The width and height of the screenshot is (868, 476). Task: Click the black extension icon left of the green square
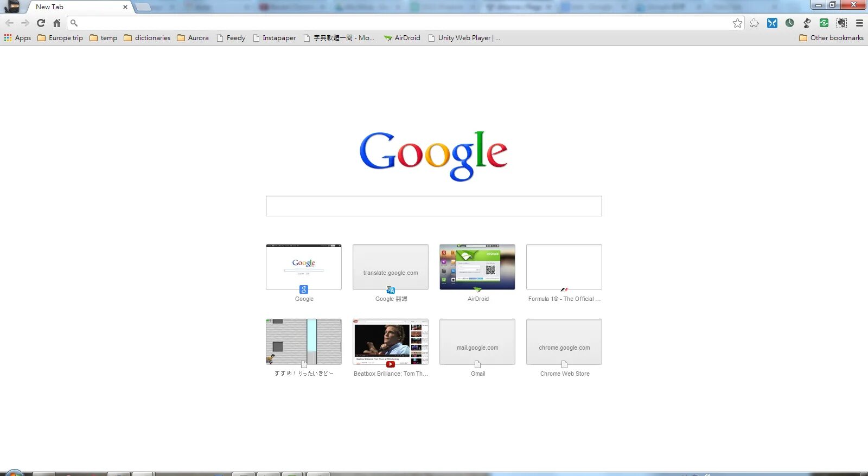pos(807,23)
